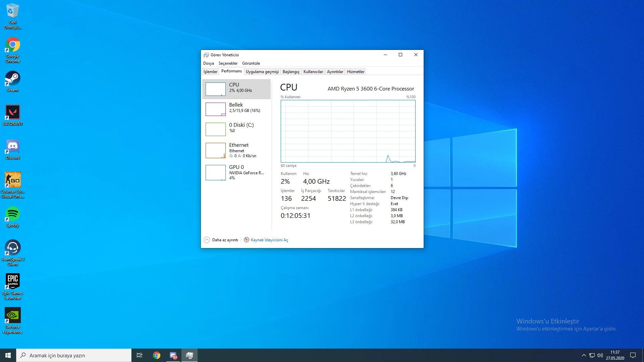
Task: Switch to the İşlemler tab
Action: [x=210, y=72]
